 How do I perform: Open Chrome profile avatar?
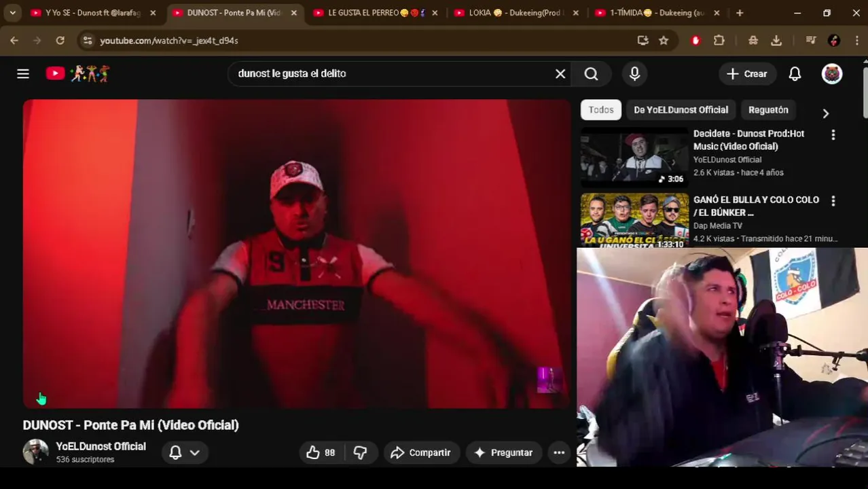(835, 41)
